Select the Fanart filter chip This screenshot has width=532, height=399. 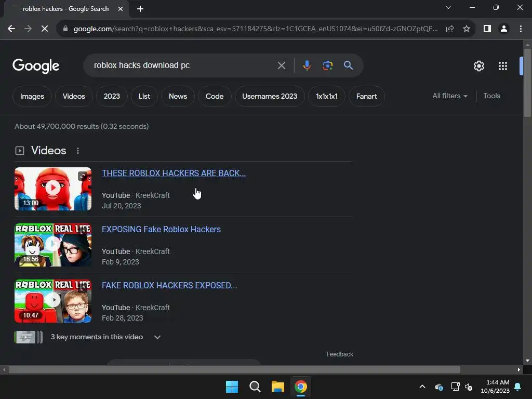point(366,96)
